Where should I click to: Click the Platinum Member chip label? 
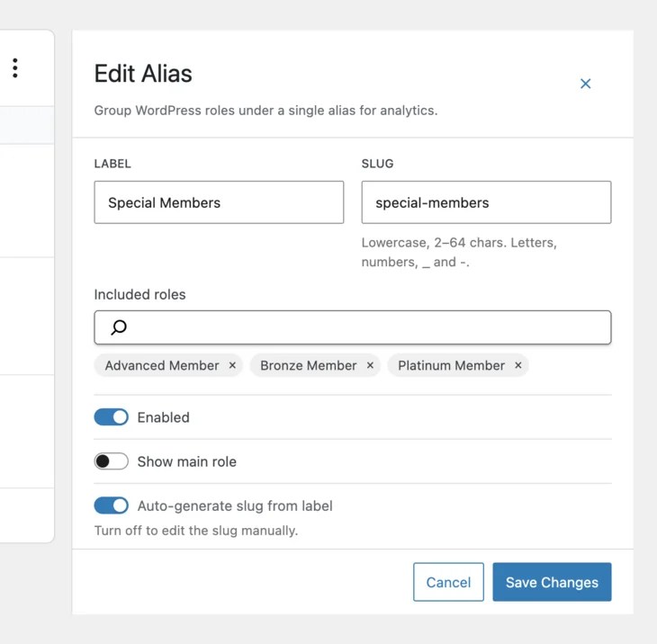[x=451, y=365]
